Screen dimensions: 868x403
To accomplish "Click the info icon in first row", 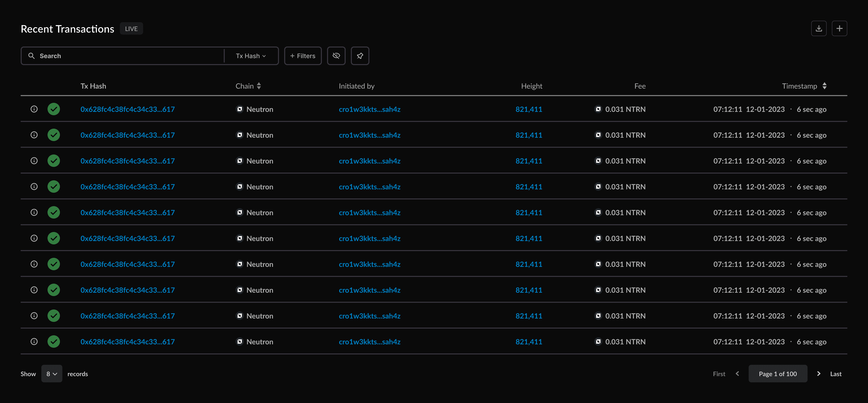I will [x=34, y=109].
